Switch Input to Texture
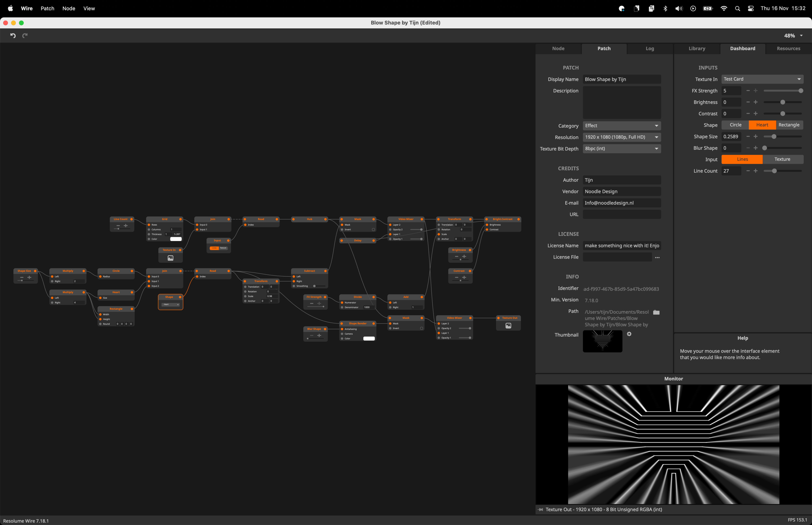The width and height of the screenshot is (812, 525). click(782, 159)
